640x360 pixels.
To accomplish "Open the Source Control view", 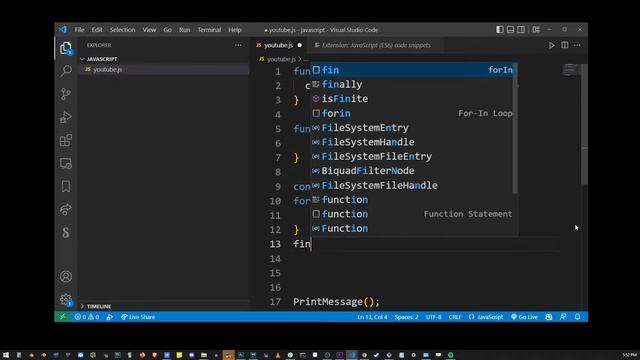I will tap(66, 94).
